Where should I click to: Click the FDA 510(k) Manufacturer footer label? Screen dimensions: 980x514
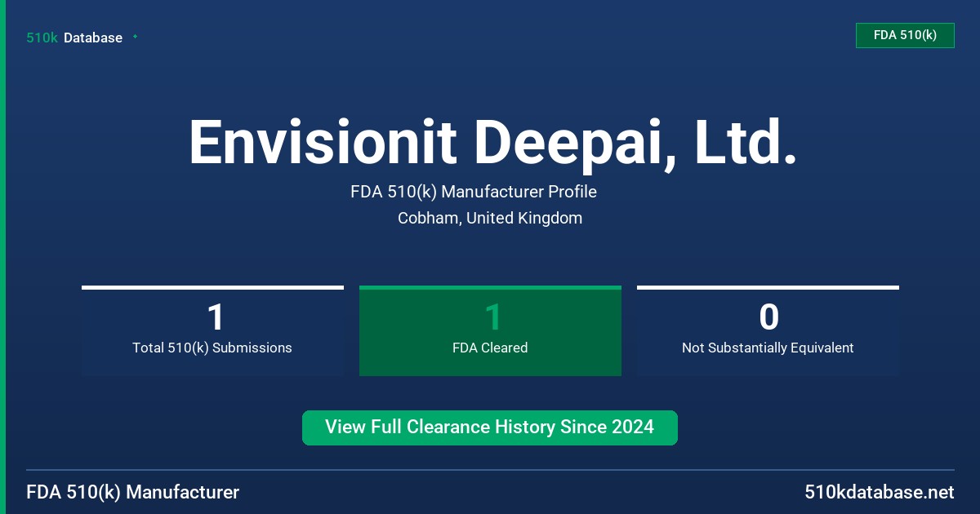(x=133, y=493)
